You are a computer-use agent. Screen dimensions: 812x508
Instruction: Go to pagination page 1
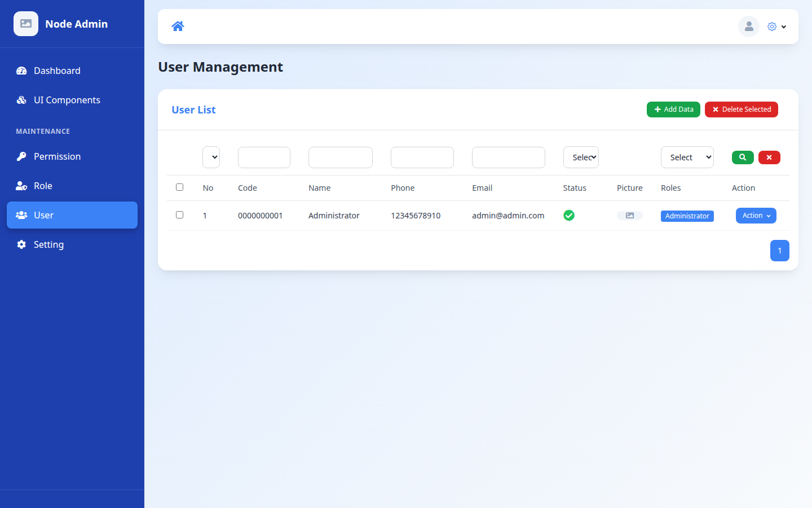pyautogui.click(x=780, y=251)
